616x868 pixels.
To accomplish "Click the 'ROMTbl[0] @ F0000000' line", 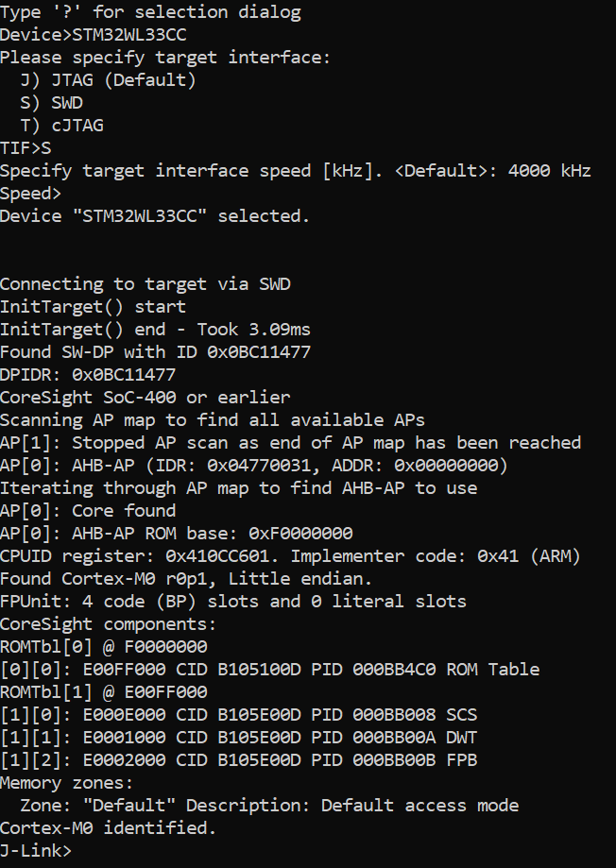I will tap(103, 646).
